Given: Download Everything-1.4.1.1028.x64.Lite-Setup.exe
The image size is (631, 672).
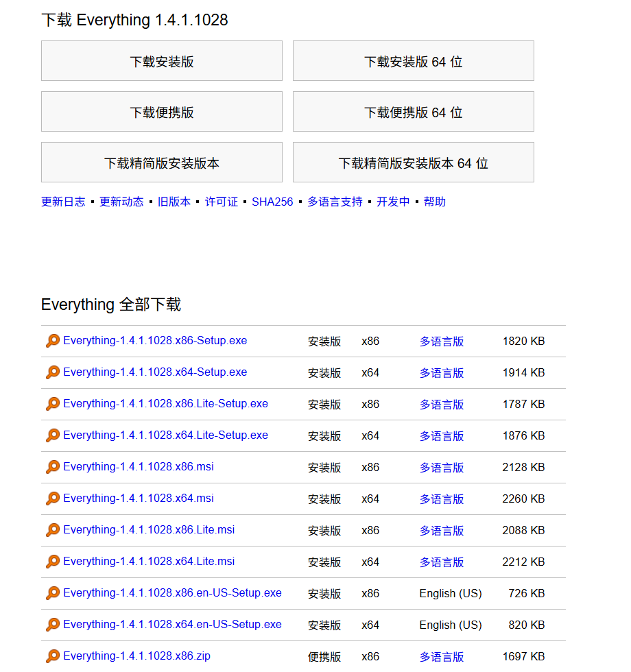Looking at the screenshot, I should (165, 435).
